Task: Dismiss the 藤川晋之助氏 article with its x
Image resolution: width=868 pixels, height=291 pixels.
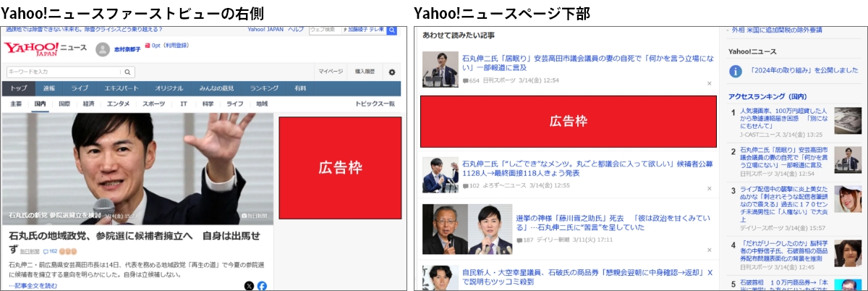Action: 709,249
